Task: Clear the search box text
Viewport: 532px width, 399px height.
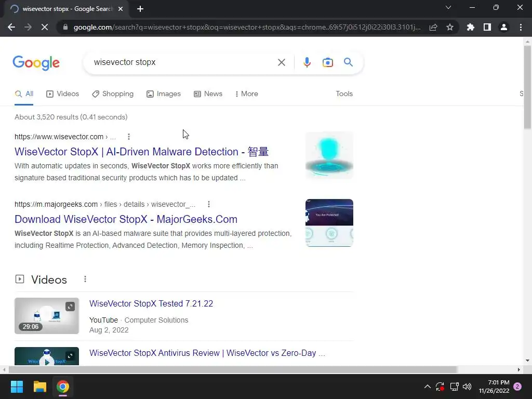Action: point(281,62)
